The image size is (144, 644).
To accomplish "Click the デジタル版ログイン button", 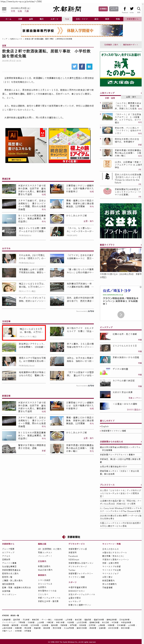I will tap(114, 9).
